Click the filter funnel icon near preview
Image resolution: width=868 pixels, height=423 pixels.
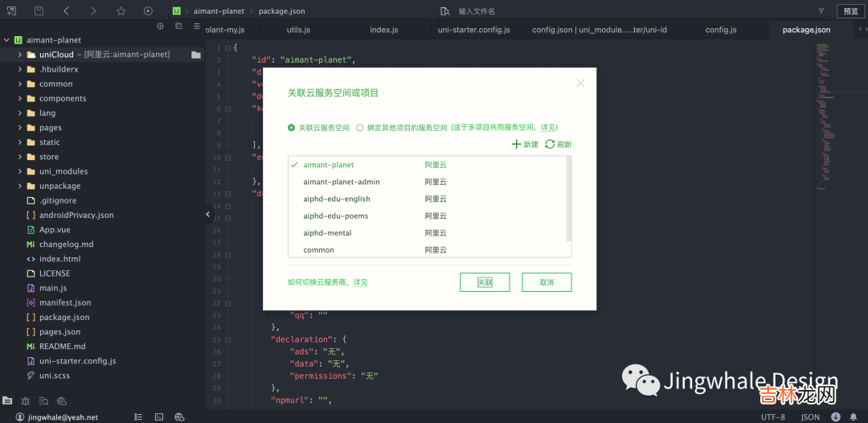pos(821,11)
